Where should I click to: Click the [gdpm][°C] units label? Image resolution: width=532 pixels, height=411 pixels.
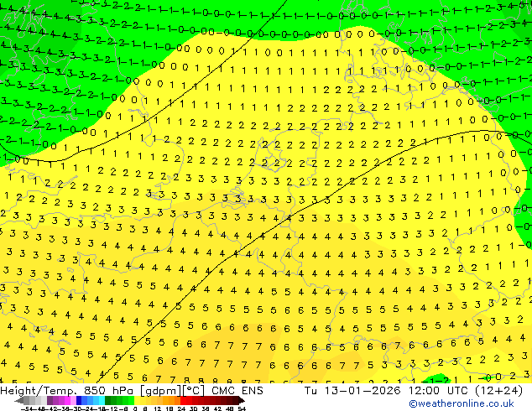[x=172, y=391]
